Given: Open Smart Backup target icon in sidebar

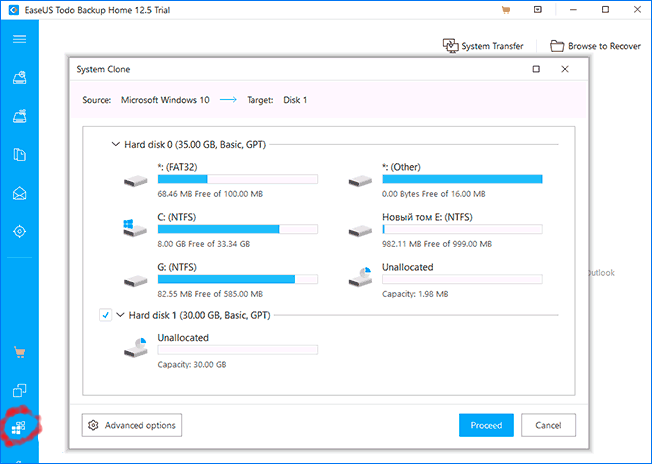Looking at the screenshot, I should (20, 231).
